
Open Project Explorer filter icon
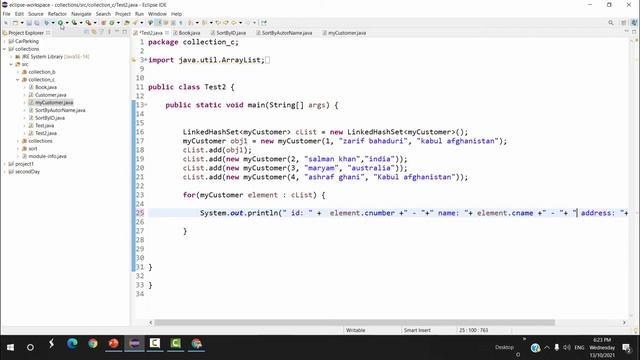pyautogui.click(x=102, y=32)
